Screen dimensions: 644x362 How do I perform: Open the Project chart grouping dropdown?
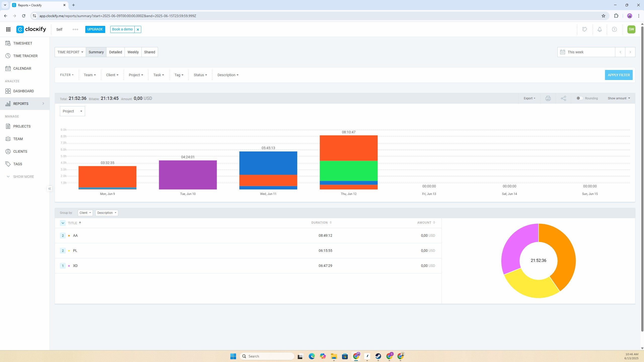coord(72,111)
